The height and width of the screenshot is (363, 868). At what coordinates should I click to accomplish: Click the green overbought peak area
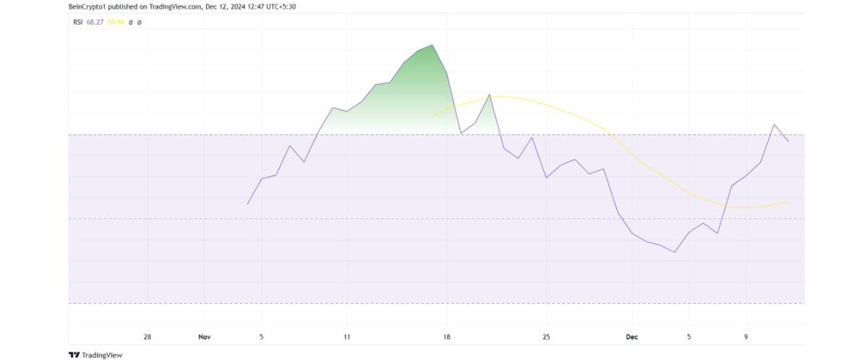click(420, 87)
